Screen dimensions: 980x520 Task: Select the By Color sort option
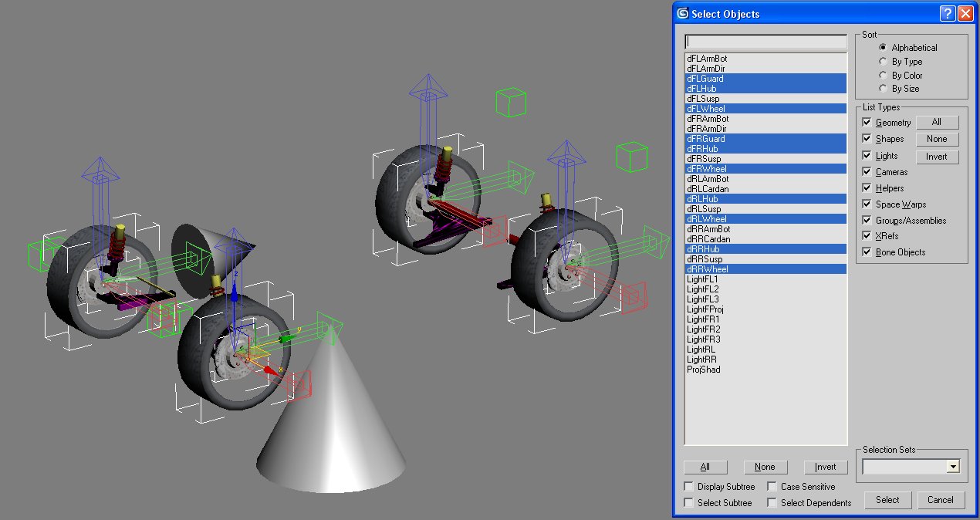[883, 75]
